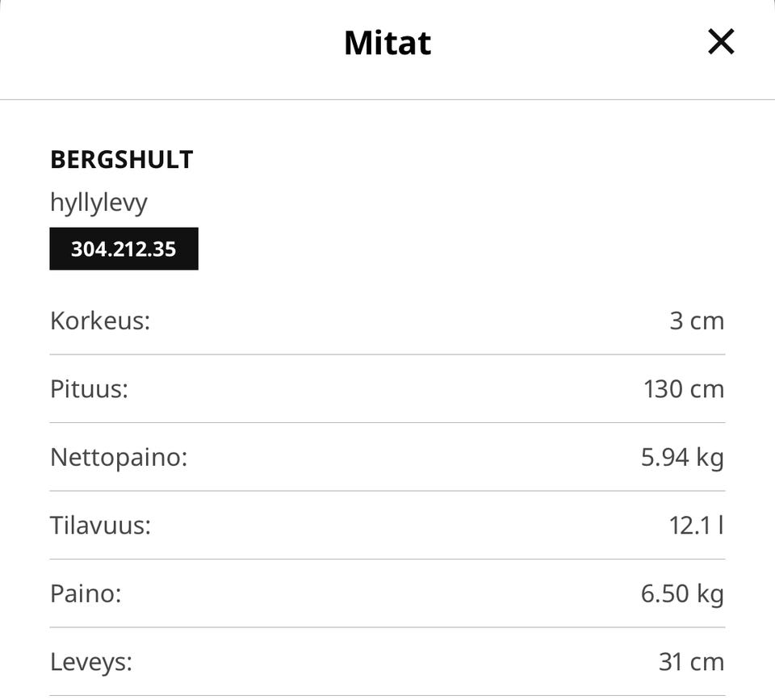Select the Nettopaino label
The image size is (775, 700).
click(119, 458)
